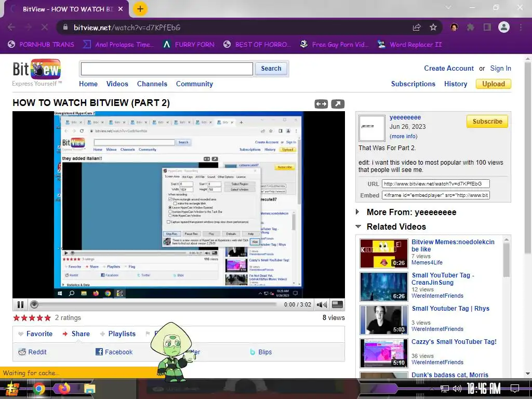This screenshot has width=532, height=399.
Task: Click the BitView search input field
Action: tap(167, 69)
